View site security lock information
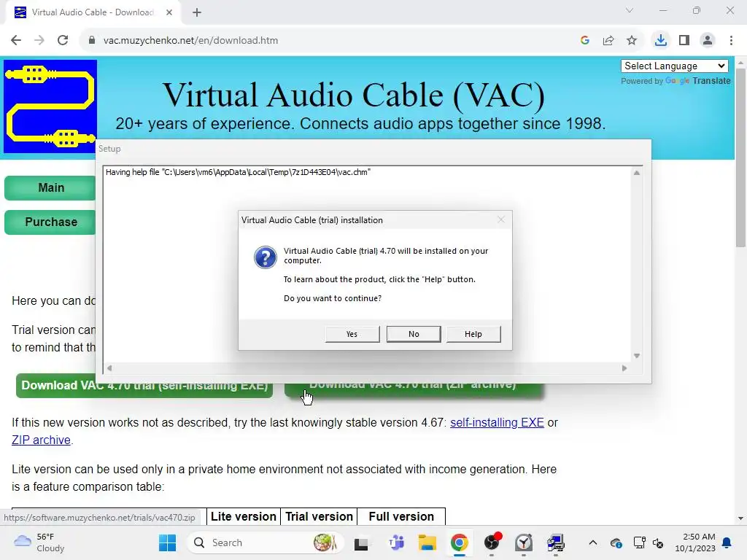This screenshot has width=747, height=560. (x=92, y=41)
